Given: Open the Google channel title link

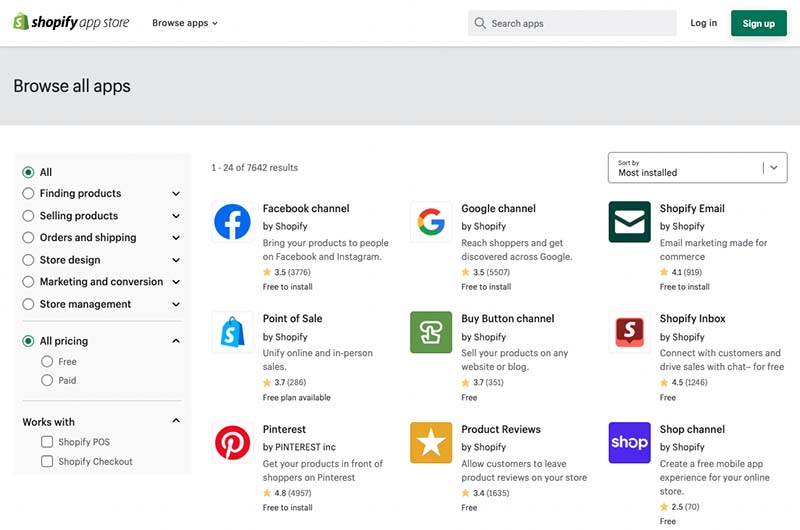Looking at the screenshot, I should 498,209.
